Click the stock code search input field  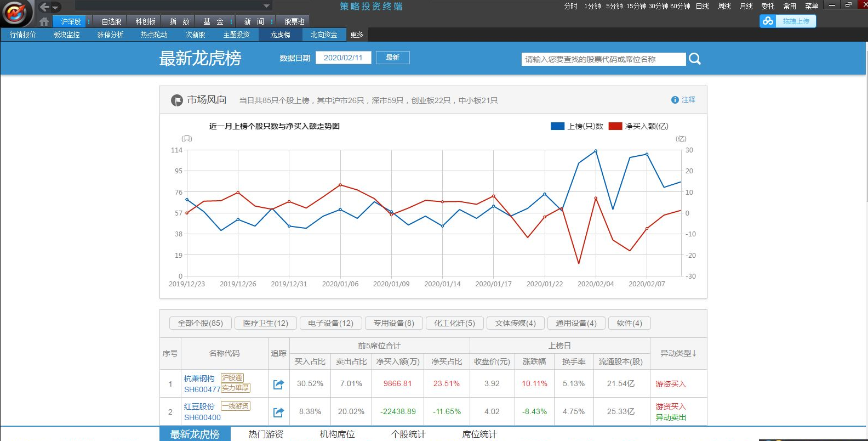click(x=603, y=59)
